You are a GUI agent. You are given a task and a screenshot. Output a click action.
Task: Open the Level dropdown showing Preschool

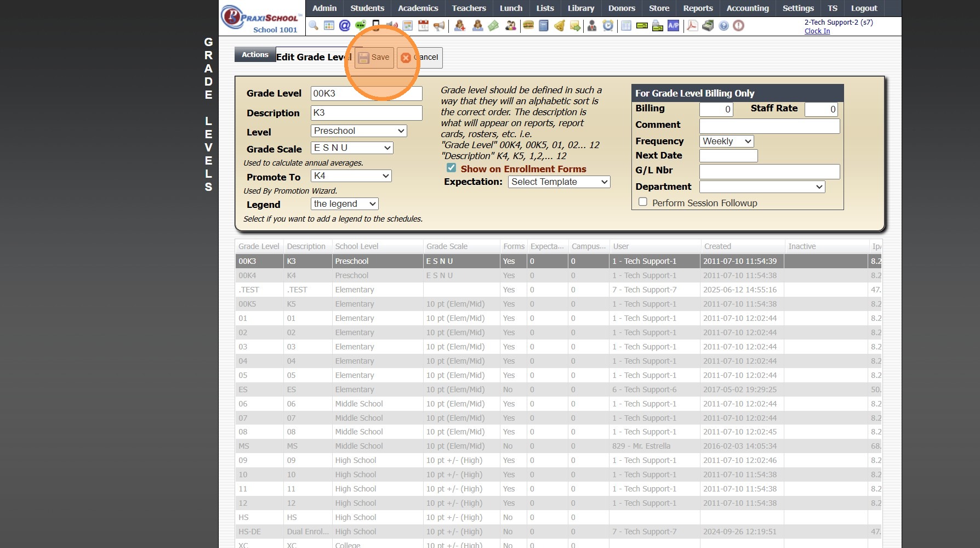coord(358,131)
